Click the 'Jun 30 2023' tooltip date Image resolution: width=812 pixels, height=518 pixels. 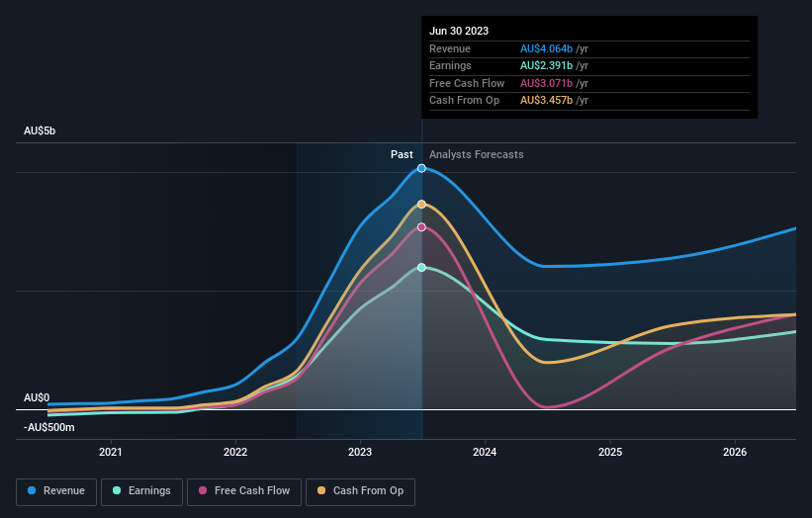coord(459,31)
